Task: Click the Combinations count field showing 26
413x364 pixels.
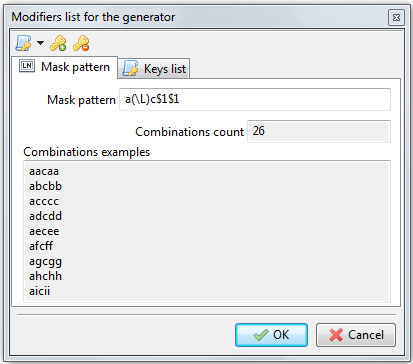Action: click(319, 131)
